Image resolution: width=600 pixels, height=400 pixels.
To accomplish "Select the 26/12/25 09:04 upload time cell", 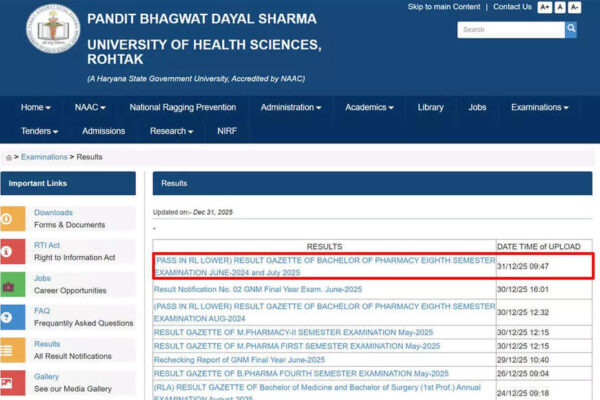I will (x=544, y=374).
